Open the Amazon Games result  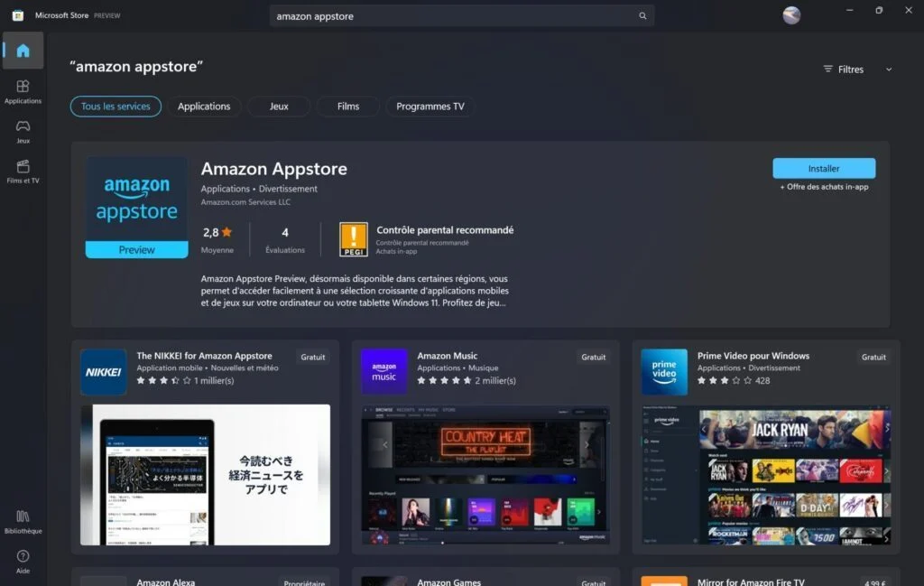tap(449, 581)
